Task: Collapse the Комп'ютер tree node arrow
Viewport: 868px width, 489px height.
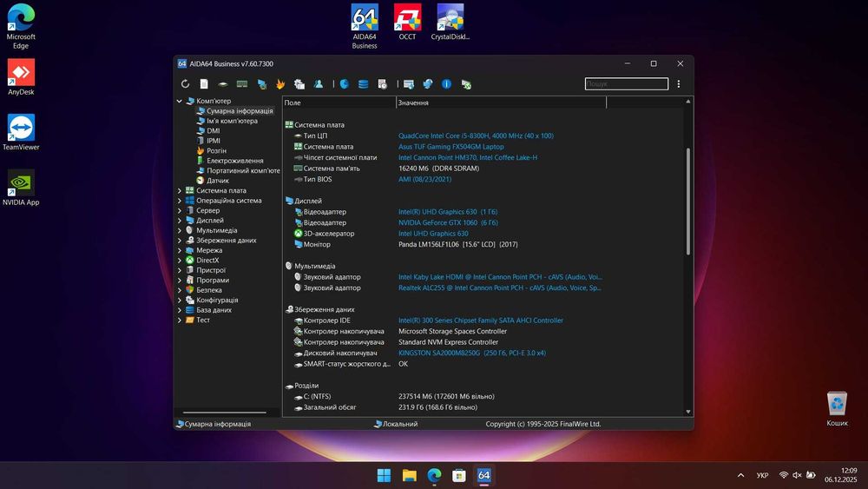Action: point(180,101)
